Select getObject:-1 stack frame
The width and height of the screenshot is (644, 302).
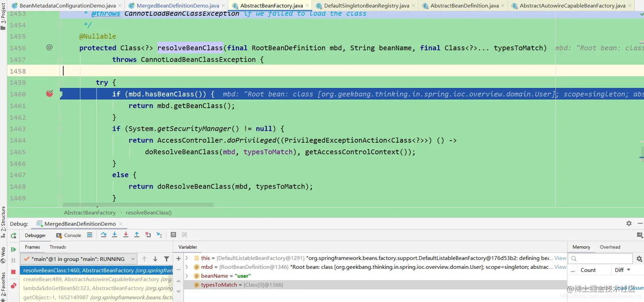coord(96,297)
